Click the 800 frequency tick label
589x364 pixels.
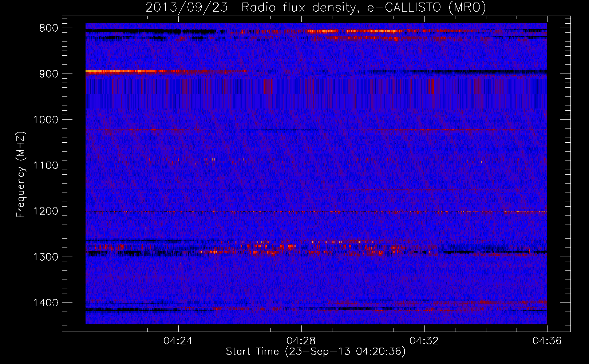(48, 28)
